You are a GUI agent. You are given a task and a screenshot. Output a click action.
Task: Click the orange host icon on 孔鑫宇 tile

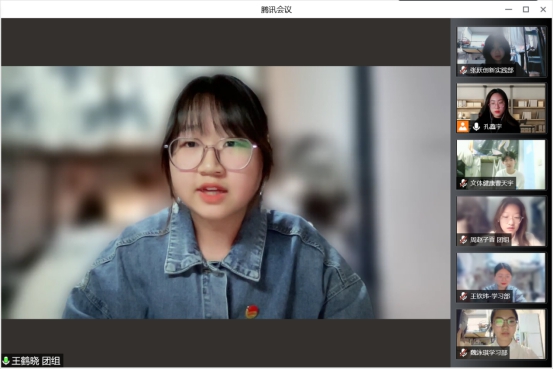pyautogui.click(x=463, y=126)
